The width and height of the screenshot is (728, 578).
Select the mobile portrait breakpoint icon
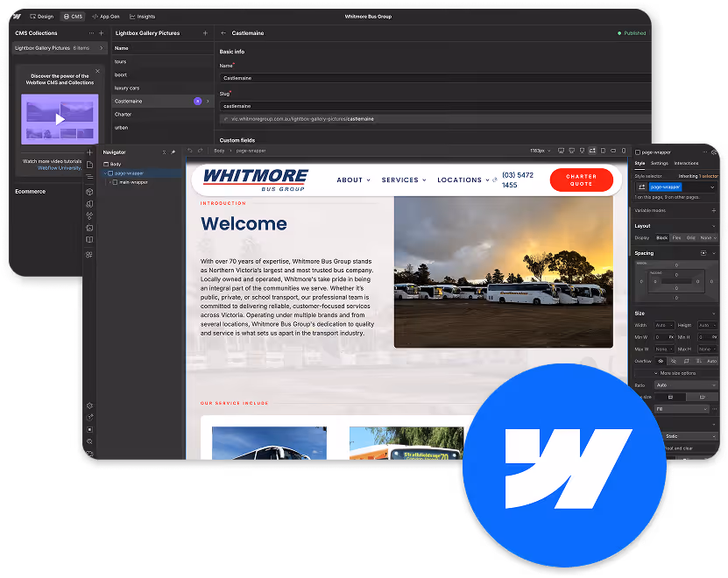tap(624, 151)
